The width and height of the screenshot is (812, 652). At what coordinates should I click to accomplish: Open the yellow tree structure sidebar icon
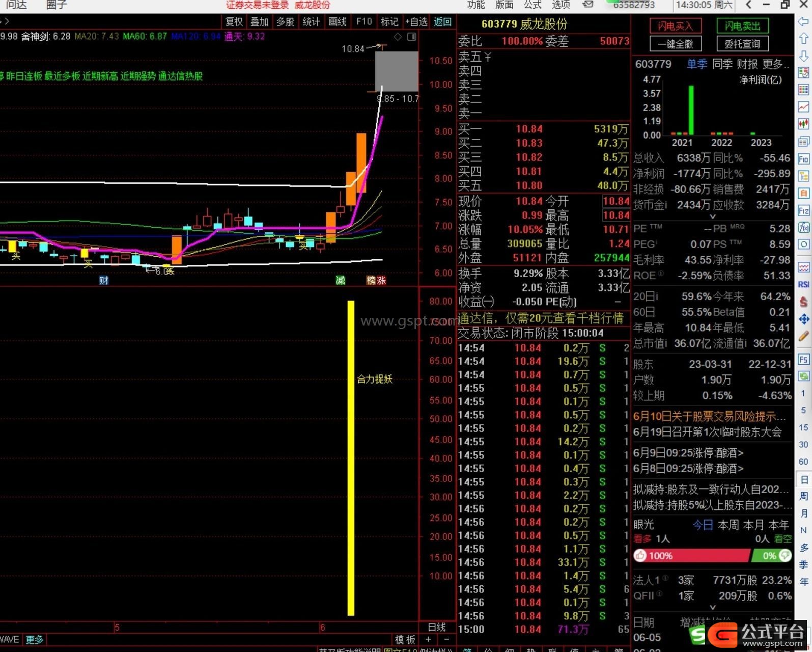pyautogui.click(x=803, y=176)
